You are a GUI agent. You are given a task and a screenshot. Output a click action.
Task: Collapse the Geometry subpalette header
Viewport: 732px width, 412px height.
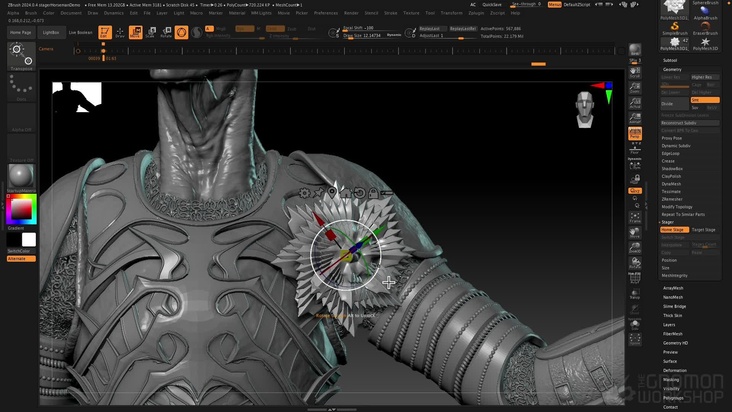click(673, 69)
